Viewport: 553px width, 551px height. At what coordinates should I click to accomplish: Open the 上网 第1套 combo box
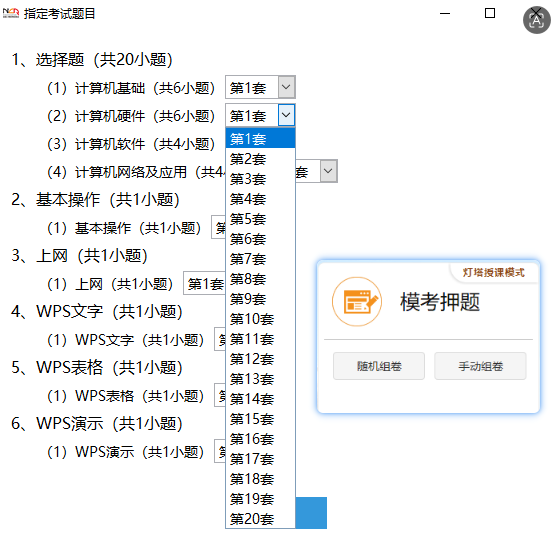pos(204,283)
